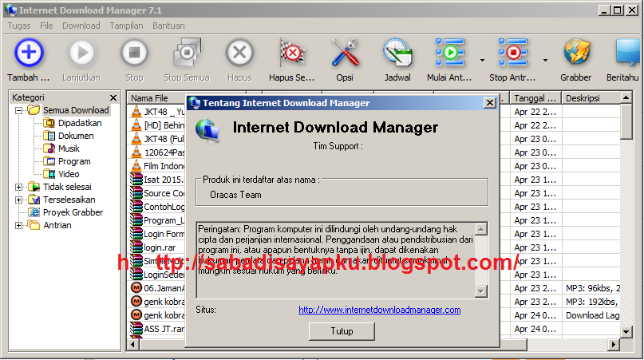This screenshot has width=644, height=360.
Task: Click warning text scroll down arrow
Action: tap(481, 291)
